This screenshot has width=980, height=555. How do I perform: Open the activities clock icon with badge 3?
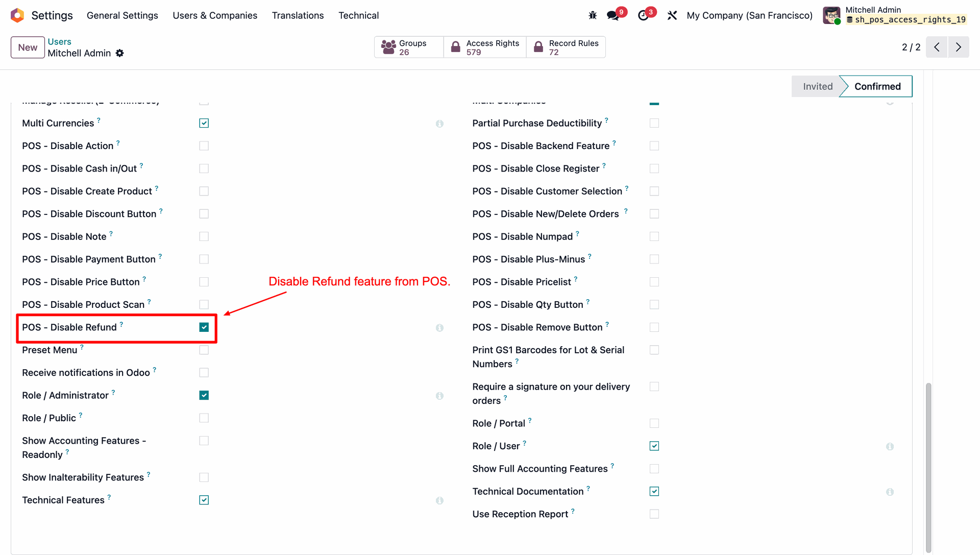(x=643, y=15)
